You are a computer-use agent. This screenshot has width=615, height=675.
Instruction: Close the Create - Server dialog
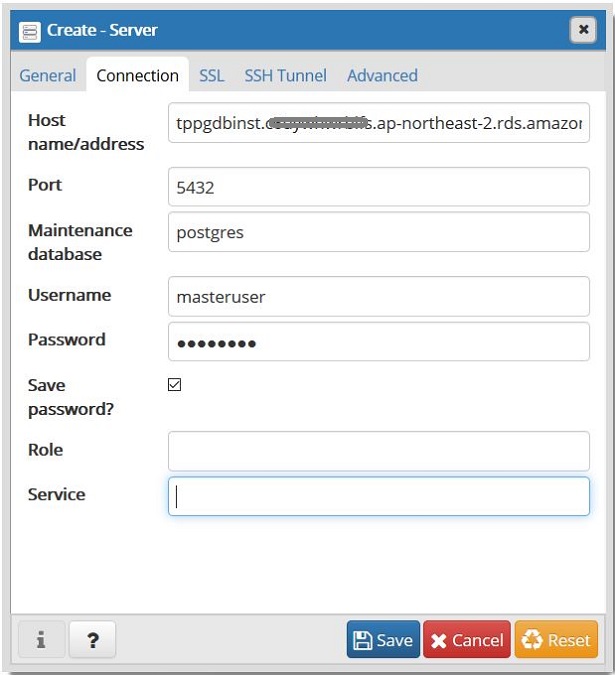(583, 30)
